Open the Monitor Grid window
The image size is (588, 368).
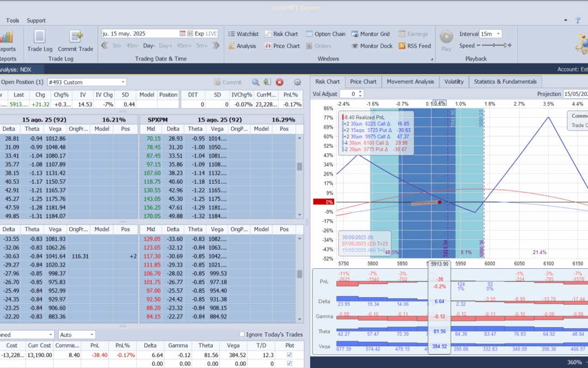point(371,34)
